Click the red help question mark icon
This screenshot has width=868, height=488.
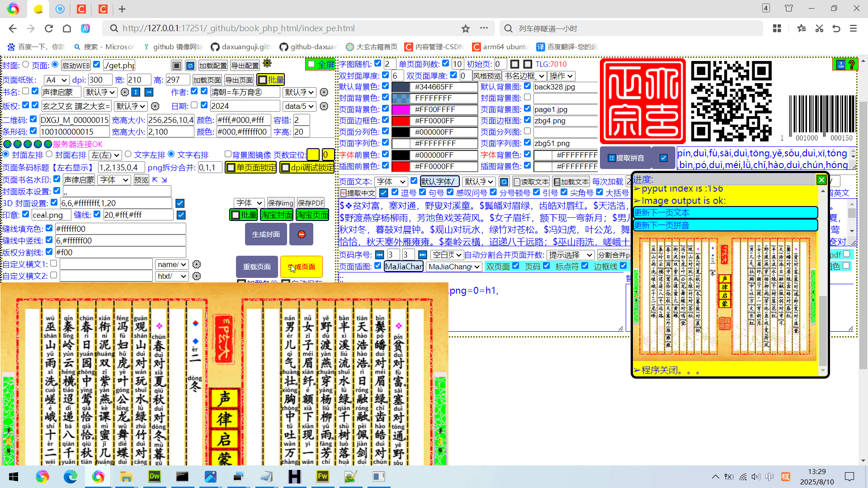pos(852,65)
